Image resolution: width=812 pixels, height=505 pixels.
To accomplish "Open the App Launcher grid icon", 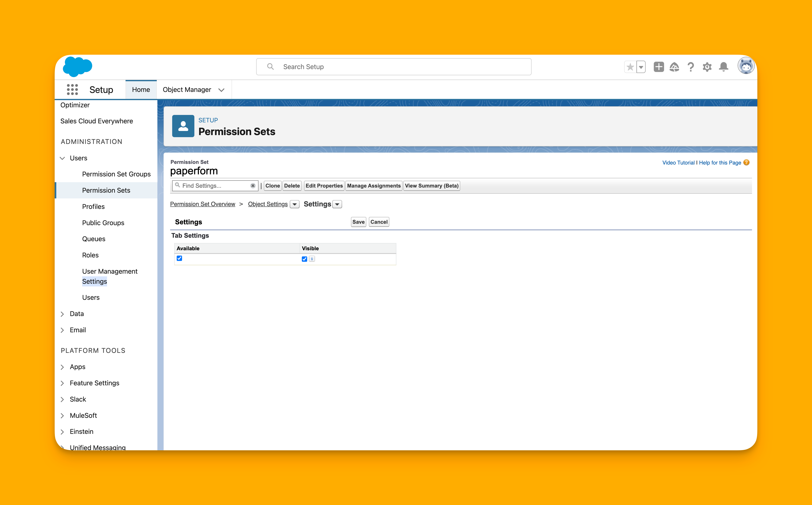I will click(72, 89).
